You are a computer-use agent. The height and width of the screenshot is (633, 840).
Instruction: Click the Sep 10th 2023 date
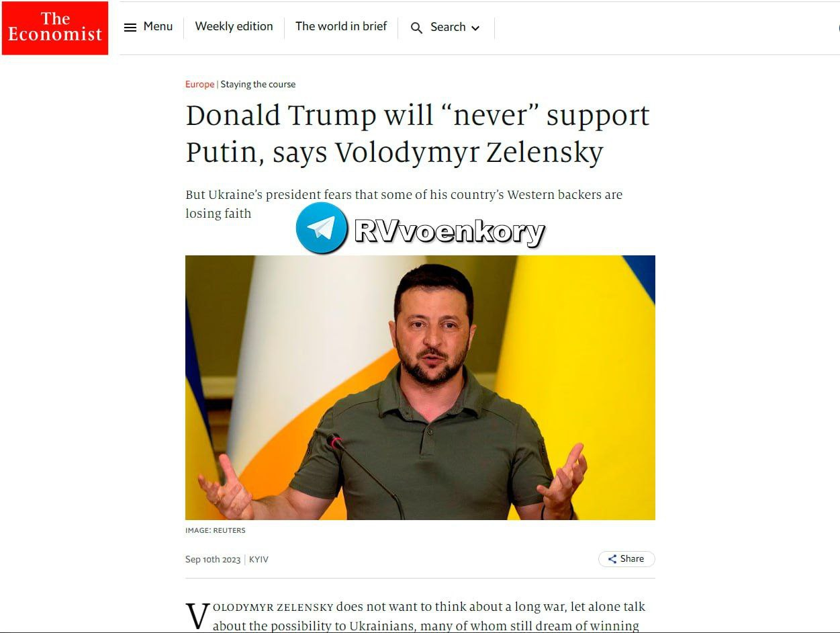click(213, 560)
